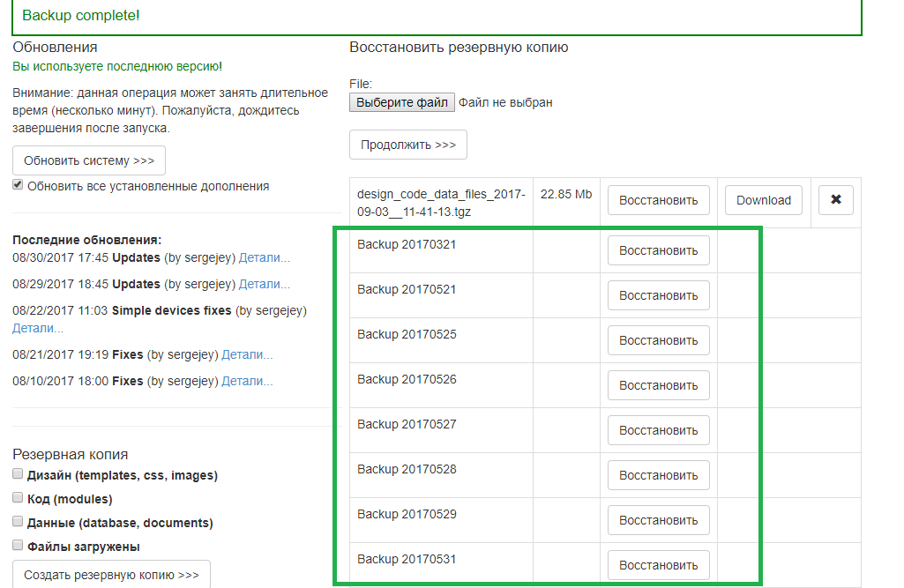904x588 pixels.
Task: View details of 08/10/2017 Fixes update
Action: [x=247, y=382]
